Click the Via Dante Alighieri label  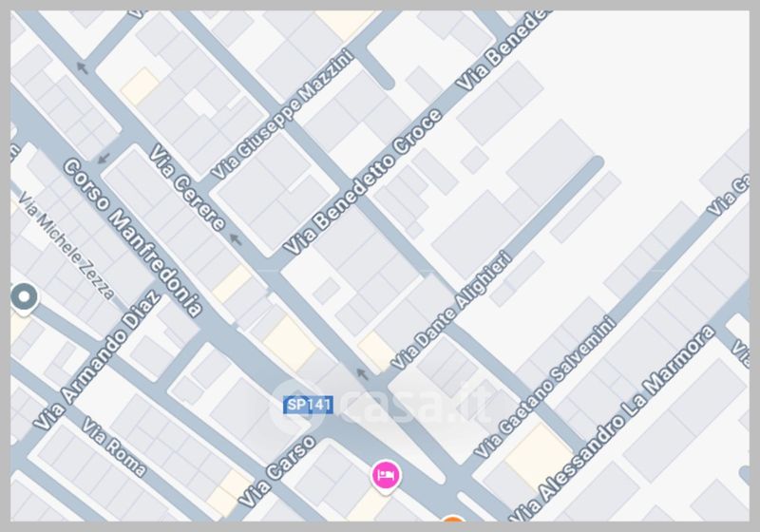click(451, 310)
